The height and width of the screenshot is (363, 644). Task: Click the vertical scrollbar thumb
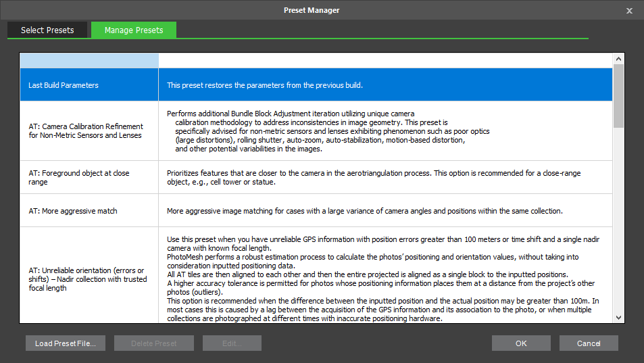tap(618, 96)
